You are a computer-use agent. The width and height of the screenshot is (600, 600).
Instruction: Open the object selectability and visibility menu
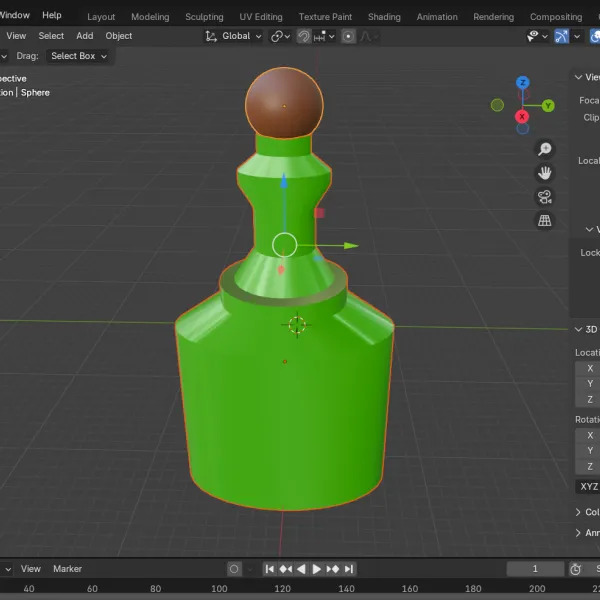coord(537,36)
